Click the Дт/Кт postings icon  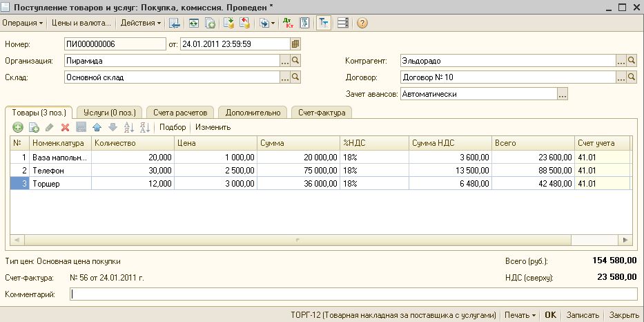click(x=289, y=23)
